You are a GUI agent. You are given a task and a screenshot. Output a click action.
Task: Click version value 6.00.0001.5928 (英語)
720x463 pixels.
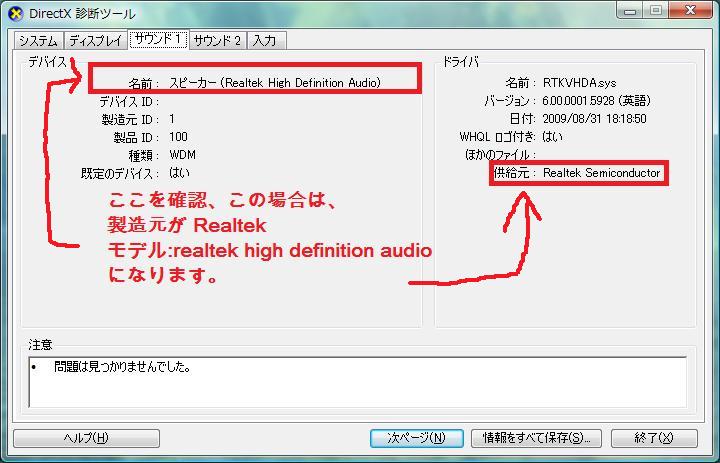click(x=596, y=101)
